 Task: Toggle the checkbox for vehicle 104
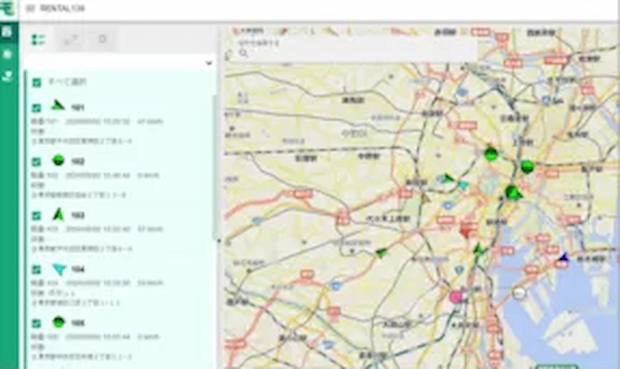pos(36,270)
